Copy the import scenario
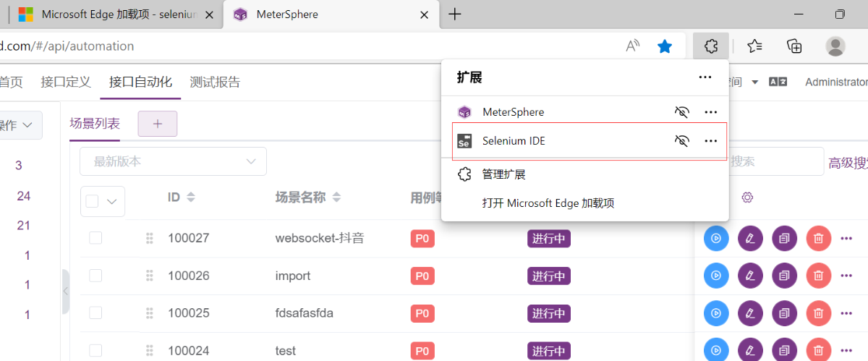This screenshot has height=361, width=868. pos(784,276)
